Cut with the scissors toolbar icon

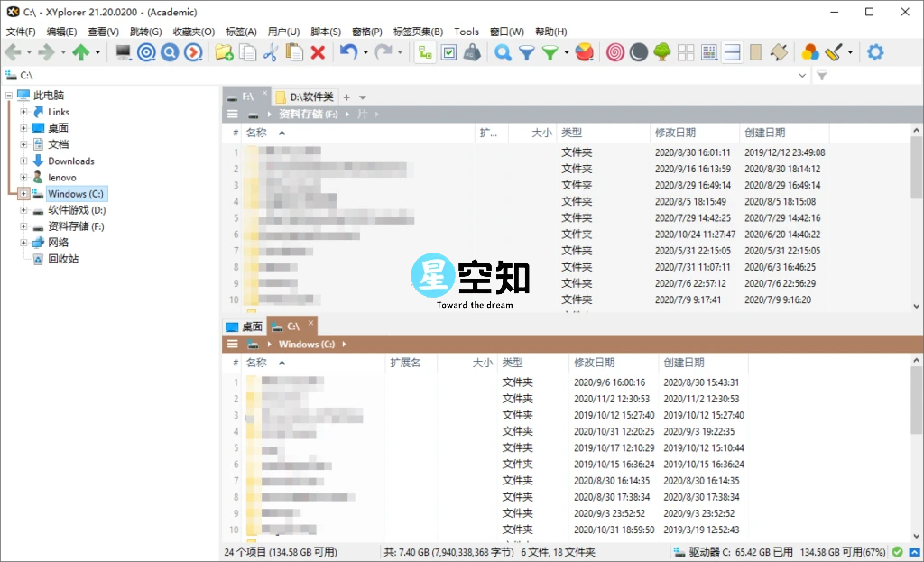coord(270,52)
